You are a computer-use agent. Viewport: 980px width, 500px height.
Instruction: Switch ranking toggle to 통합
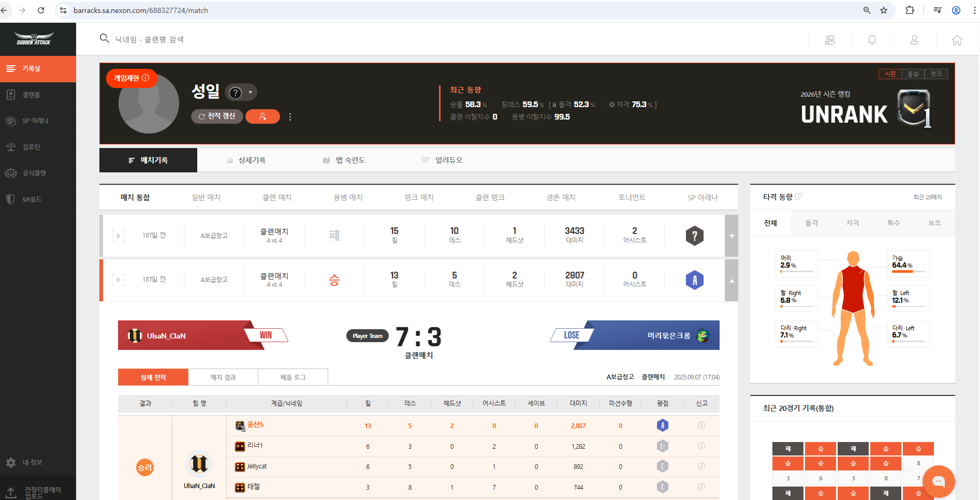click(913, 74)
